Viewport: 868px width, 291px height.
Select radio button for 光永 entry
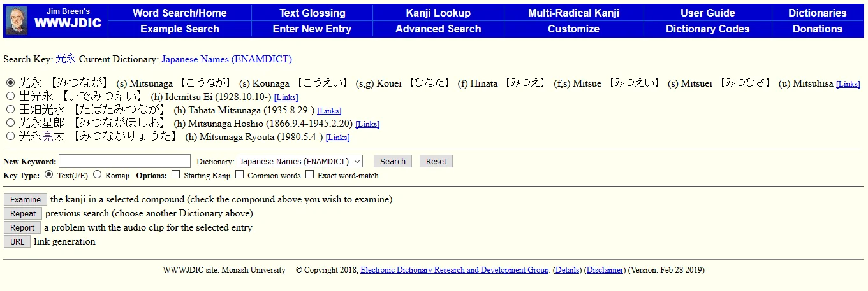point(10,83)
